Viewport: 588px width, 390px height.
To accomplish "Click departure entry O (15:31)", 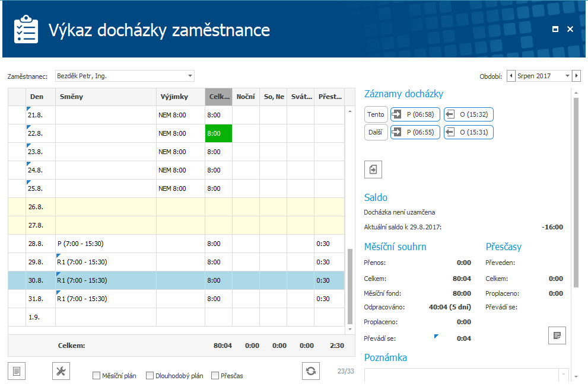I will coord(469,132).
